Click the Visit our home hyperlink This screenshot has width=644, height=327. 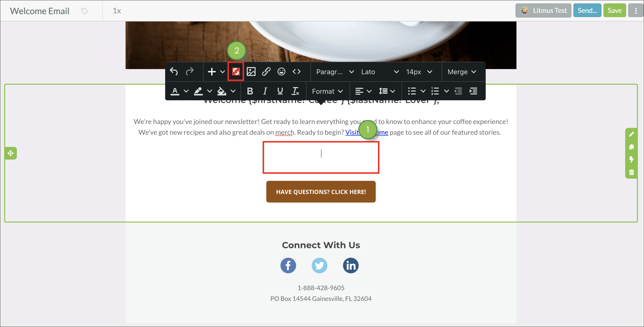366,132
